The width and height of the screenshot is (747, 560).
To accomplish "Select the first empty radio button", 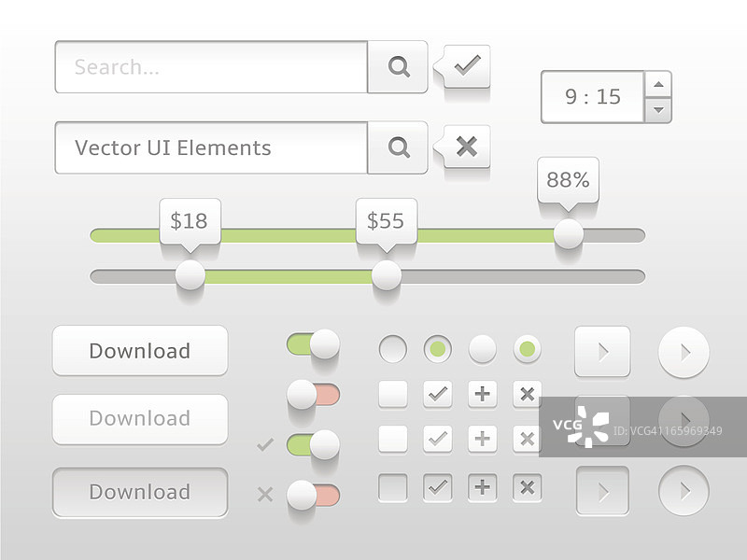I will (x=393, y=350).
